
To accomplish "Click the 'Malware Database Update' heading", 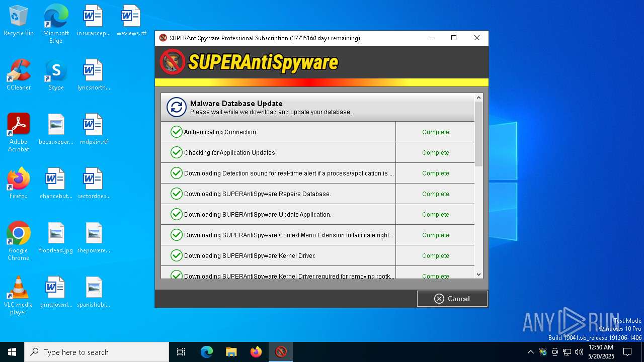I will click(x=236, y=104).
